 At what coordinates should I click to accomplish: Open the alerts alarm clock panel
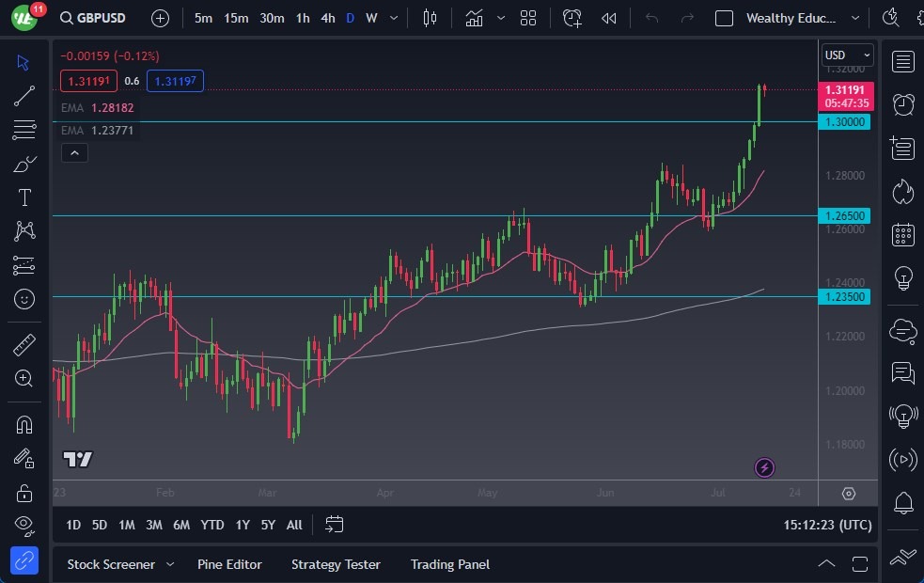(903, 104)
